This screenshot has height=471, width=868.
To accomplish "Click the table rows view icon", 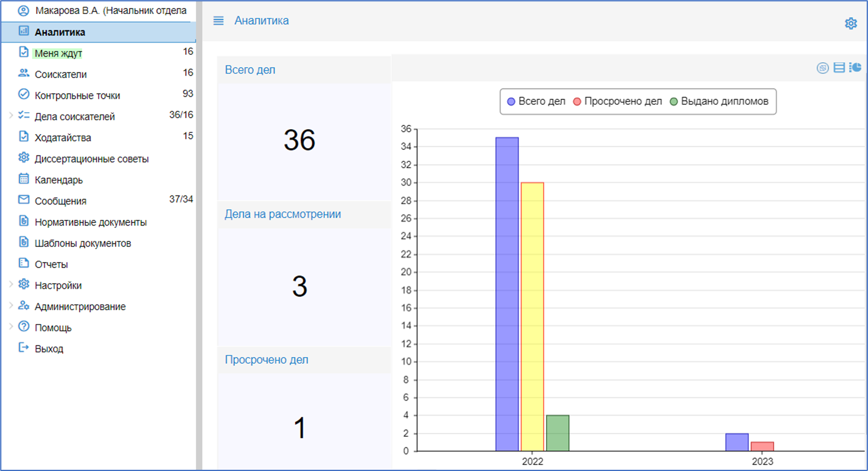I will (839, 68).
